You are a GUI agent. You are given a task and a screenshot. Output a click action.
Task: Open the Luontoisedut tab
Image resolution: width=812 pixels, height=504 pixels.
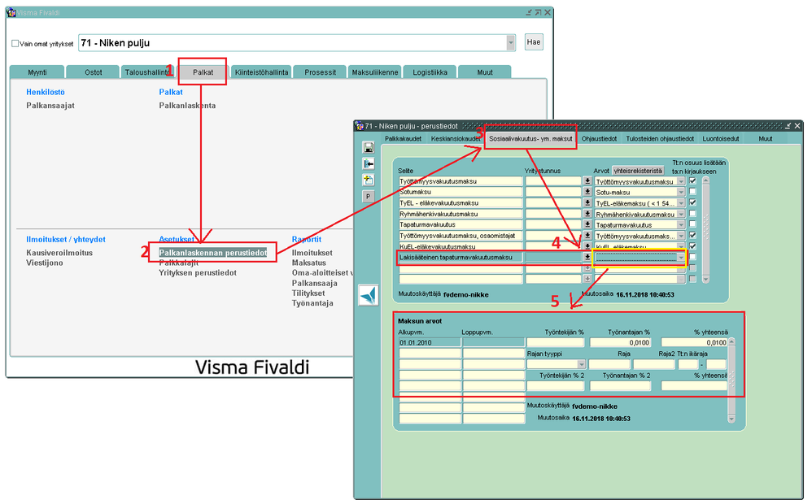(x=720, y=139)
